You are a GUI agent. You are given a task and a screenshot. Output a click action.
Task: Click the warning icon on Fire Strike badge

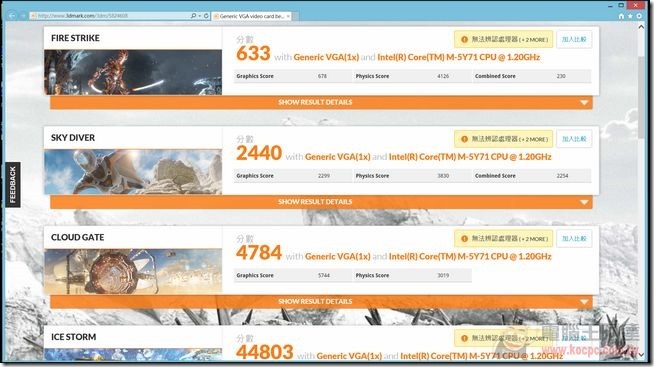click(x=464, y=39)
